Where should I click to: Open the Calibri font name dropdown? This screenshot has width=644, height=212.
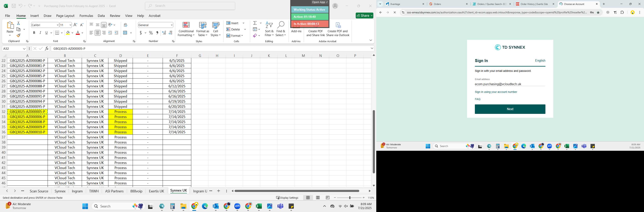pos(57,25)
